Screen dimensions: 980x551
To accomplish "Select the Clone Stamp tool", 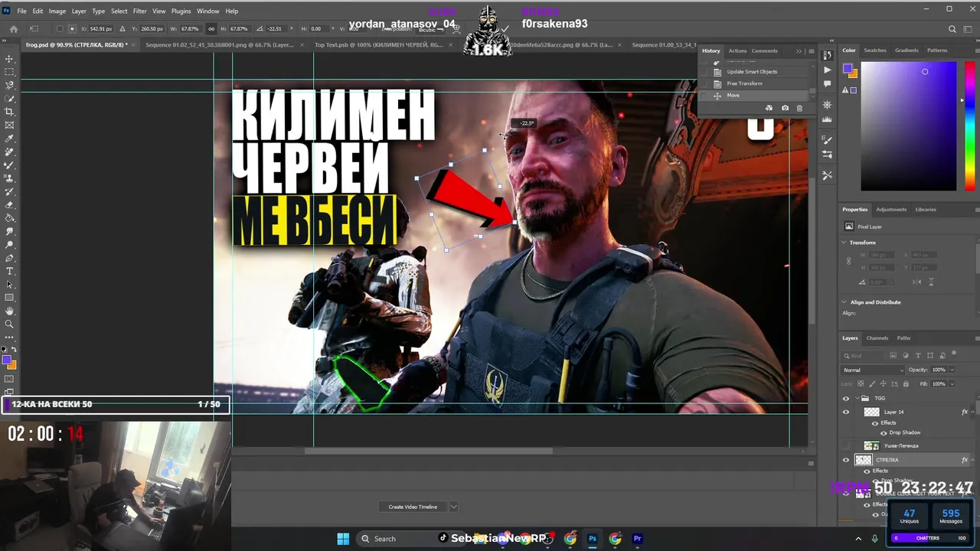I will (9, 178).
